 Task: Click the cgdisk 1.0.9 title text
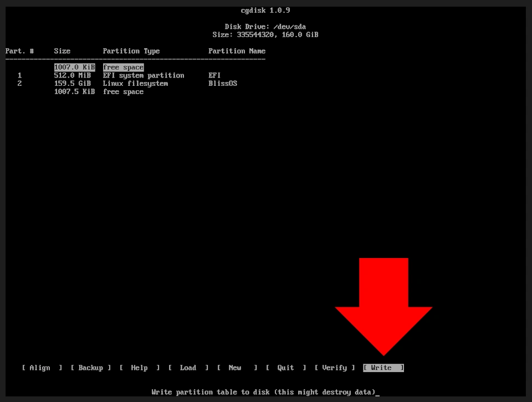(265, 10)
